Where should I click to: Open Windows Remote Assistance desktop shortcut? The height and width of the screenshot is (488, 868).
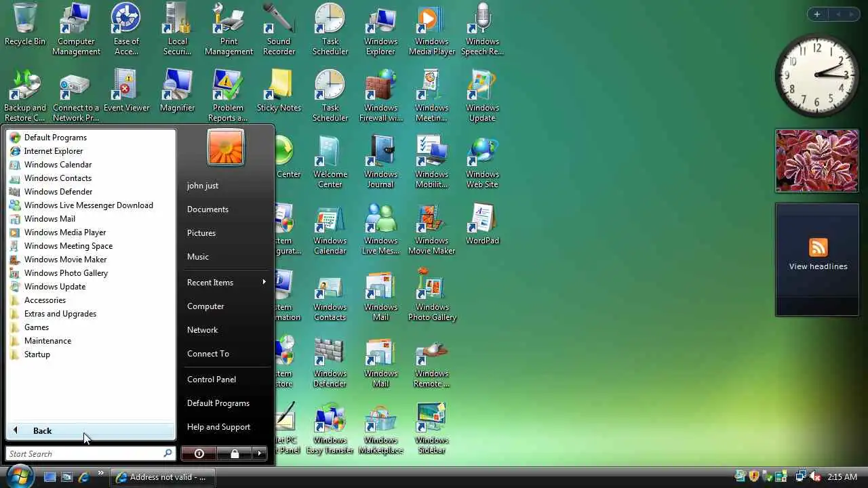pos(432,361)
